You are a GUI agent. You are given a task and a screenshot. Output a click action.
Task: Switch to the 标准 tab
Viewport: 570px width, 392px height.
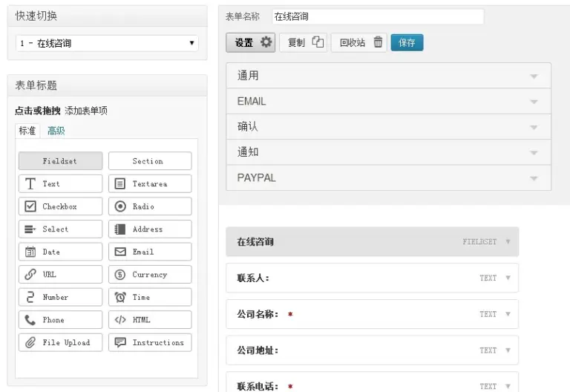pos(27,131)
